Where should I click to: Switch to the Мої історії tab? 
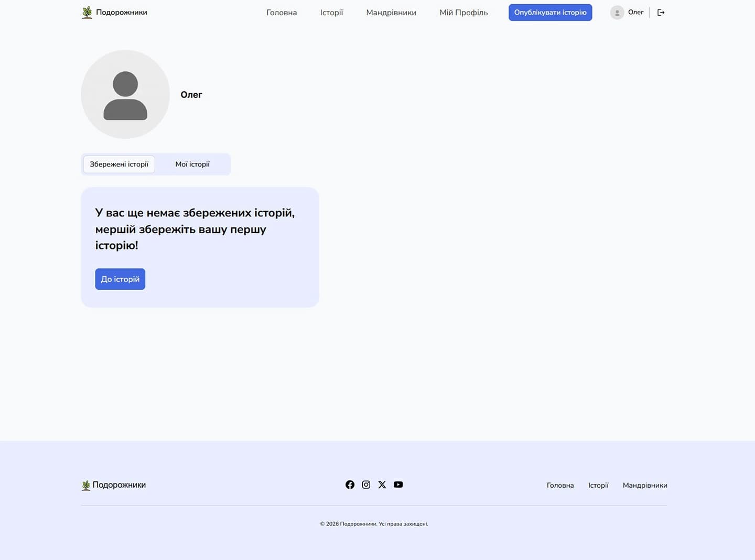tap(192, 164)
